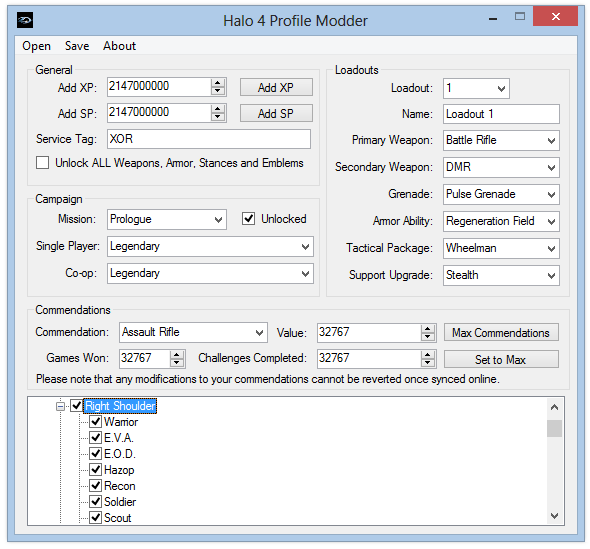Uncheck the Recon checkbox

[x=96, y=486]
